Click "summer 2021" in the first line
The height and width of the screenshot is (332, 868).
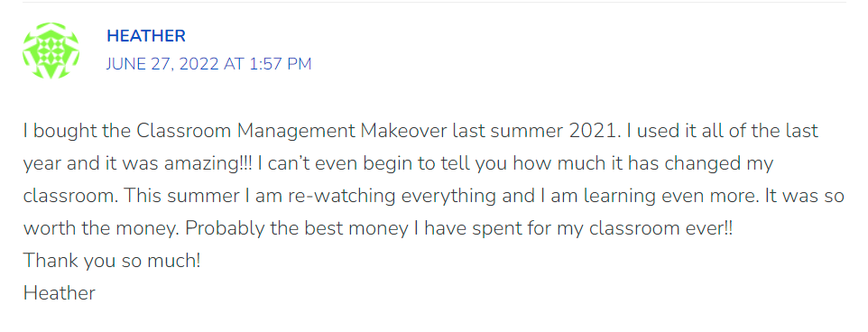(560, 132)
